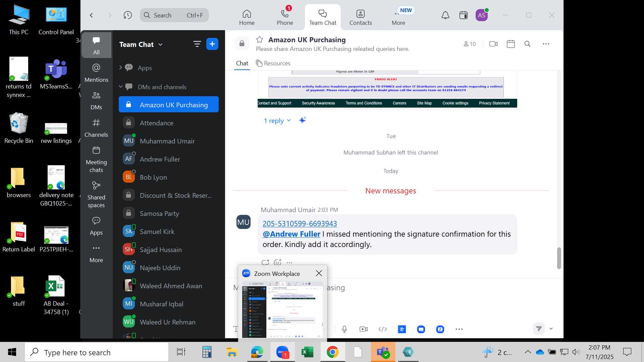Open Apps in the sidebar

point(96,226)
